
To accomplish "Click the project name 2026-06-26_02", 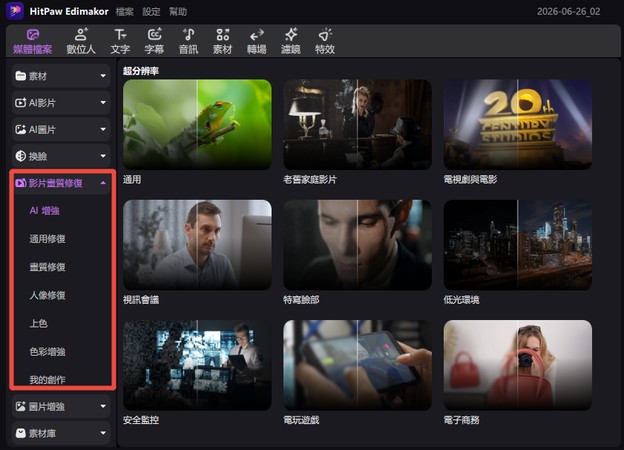I will tap(568, 12).
